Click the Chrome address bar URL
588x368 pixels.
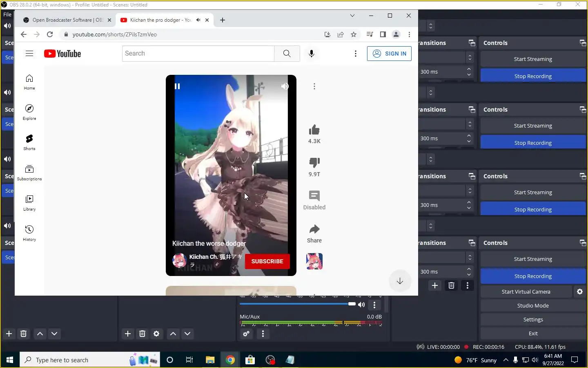click(x=115, y=34)
